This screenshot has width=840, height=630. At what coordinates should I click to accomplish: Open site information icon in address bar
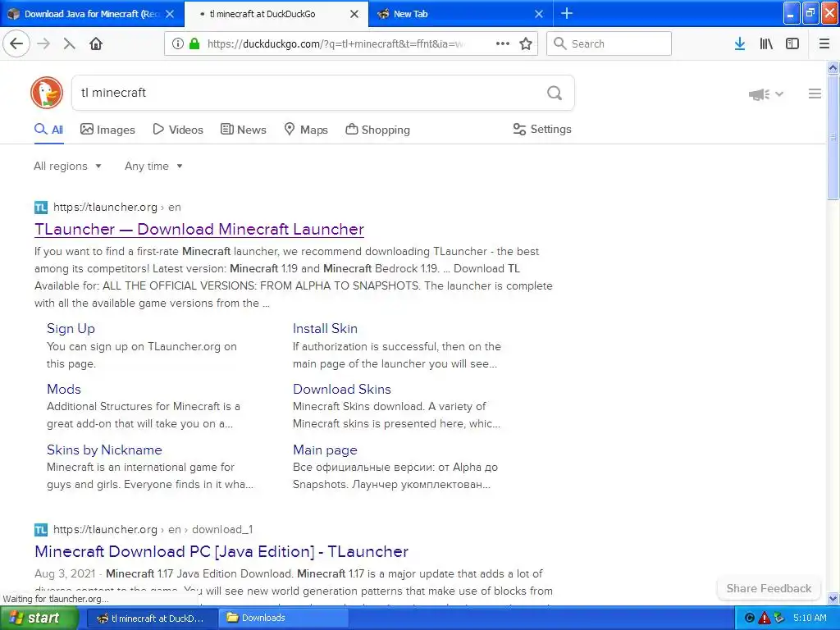coord(177,44)
